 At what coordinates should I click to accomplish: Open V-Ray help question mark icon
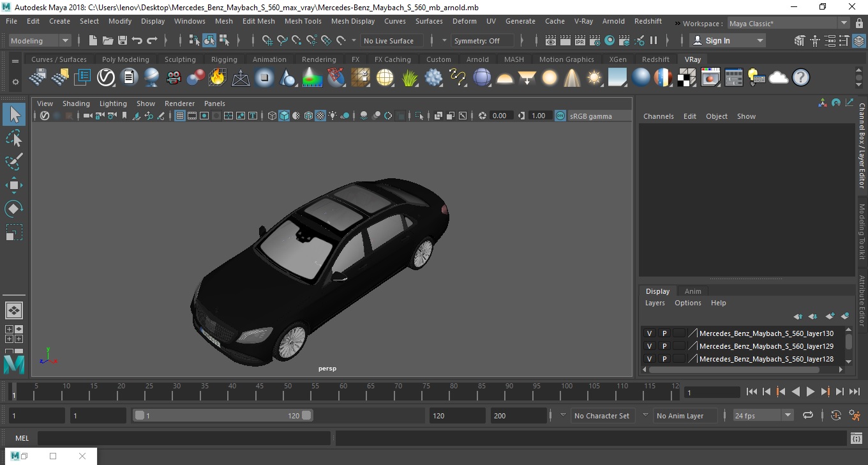point(800,78)
